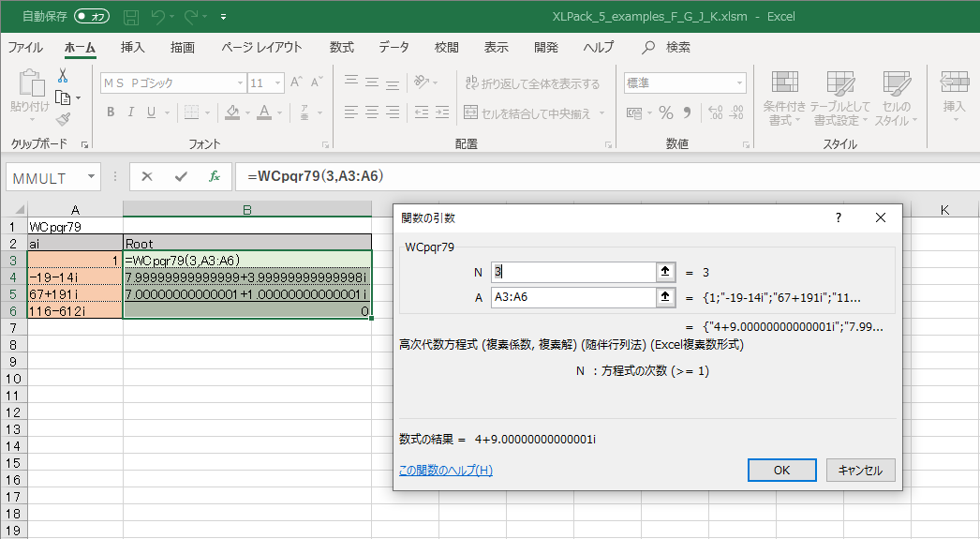Click the Decrease Decimal icon
This screenshot has width=980, height=539.
pos(736,112)
